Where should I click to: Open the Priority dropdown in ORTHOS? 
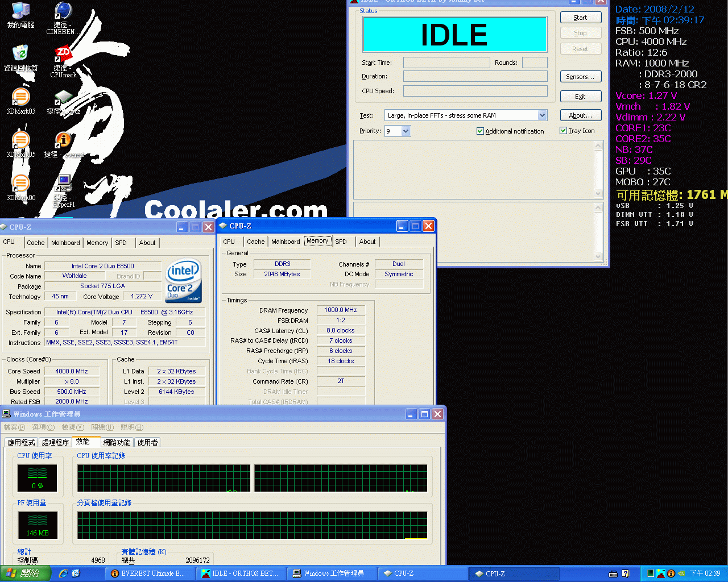[x=406, y=131]
